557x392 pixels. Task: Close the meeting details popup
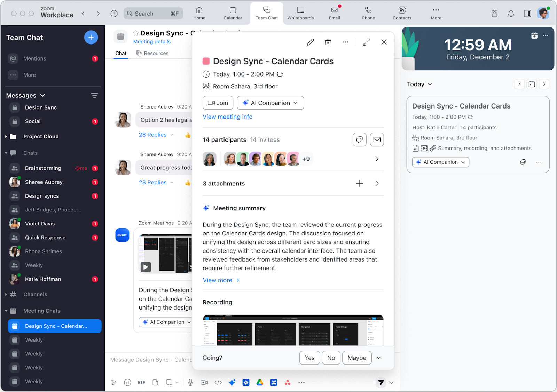(x=384, y=42)
